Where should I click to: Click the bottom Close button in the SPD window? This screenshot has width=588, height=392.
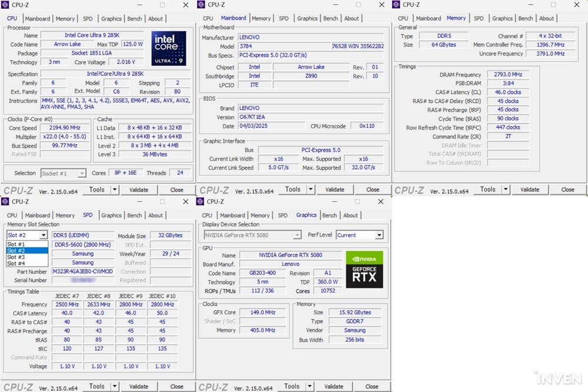tap(176, 387)
